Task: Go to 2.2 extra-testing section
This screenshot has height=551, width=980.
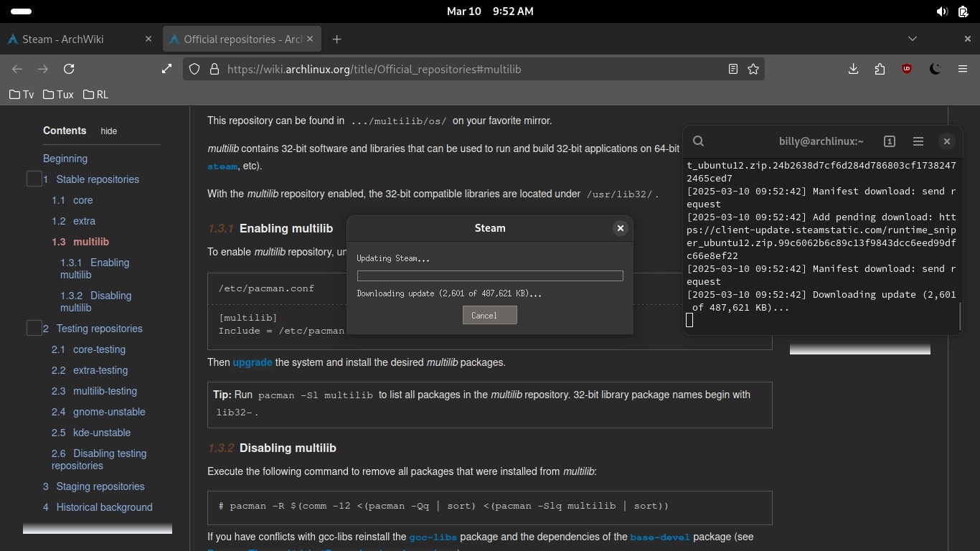Action: [90, 370]
